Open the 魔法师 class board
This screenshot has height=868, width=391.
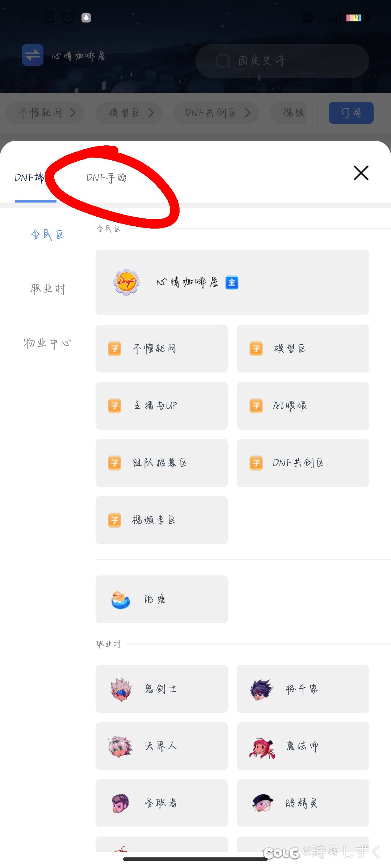pos(303,746)
